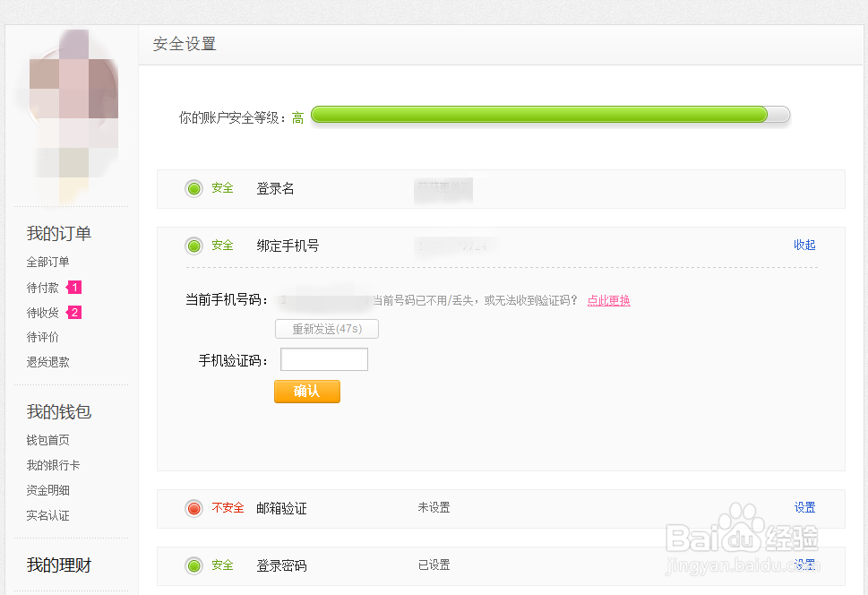Click the 点此更换 change phone link
Screen dimensions: 868x595
[x=608, y=302]
